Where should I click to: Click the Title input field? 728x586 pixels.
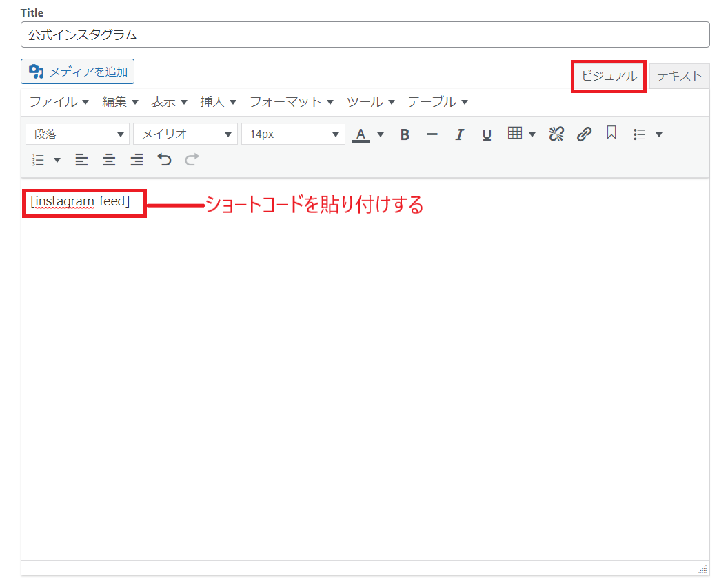[x=365, y=34]
